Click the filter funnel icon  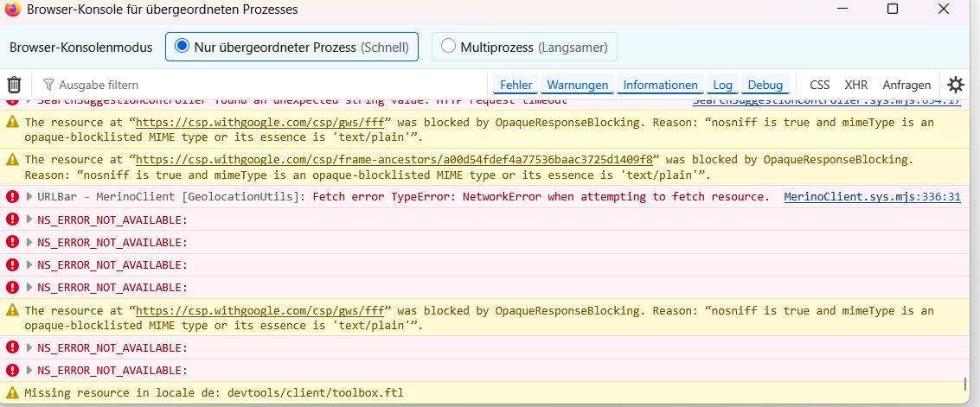[48, 85]
